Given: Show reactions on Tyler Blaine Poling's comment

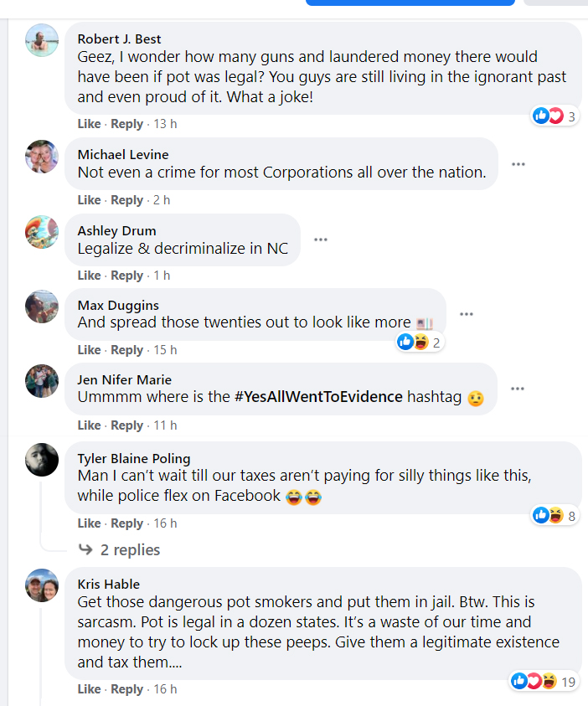Looking at the screenshot, I should (554, 516).
